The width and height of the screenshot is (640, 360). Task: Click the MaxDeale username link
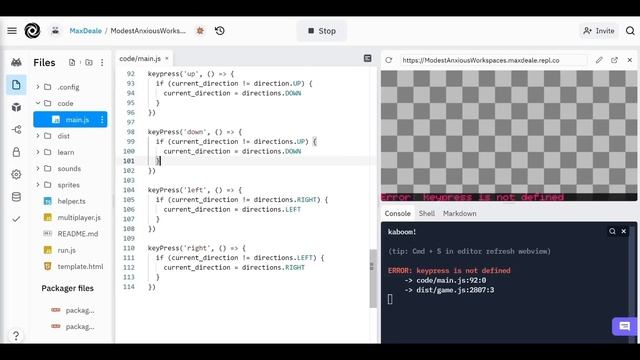click(x=85, y=31)
